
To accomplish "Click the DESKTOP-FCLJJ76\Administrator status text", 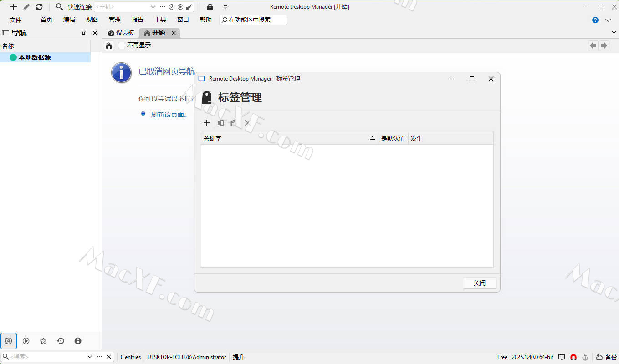I will (187, 357).
